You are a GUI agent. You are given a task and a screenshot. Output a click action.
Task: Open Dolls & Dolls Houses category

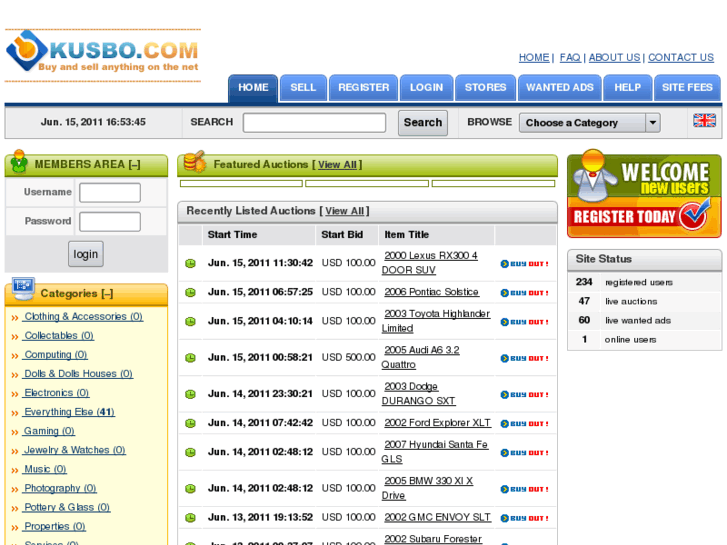78,373
